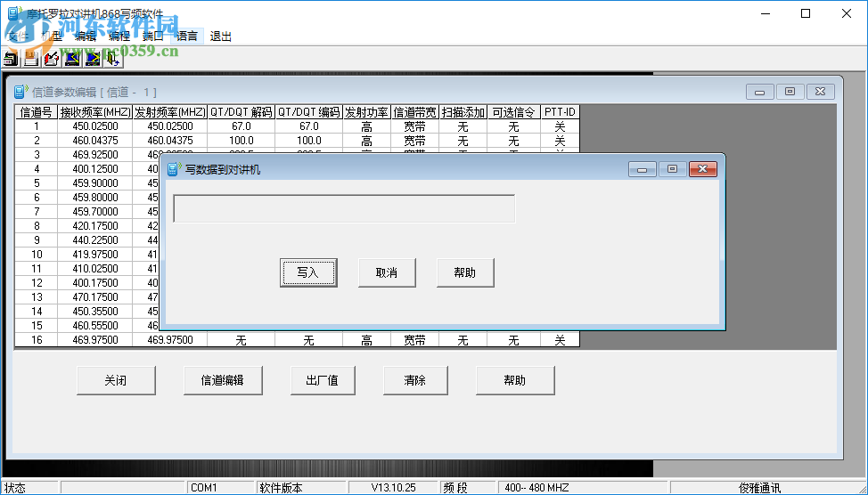Click 取消 in the write-data dialog
The height and width of the screenshot is (495, 868).
coord(387,272)
